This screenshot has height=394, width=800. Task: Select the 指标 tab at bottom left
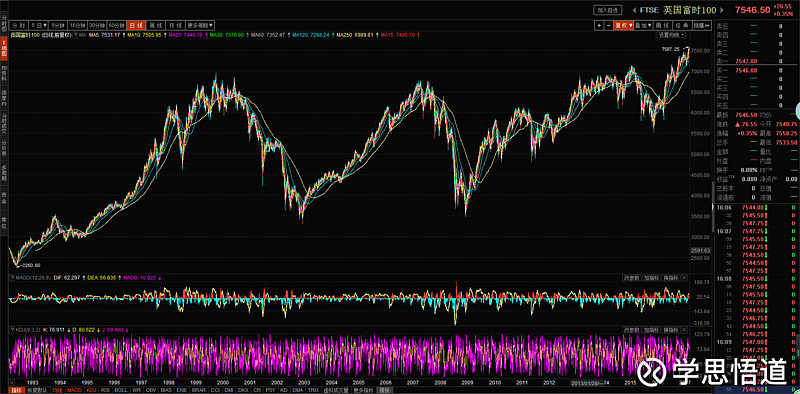point(17,390)
